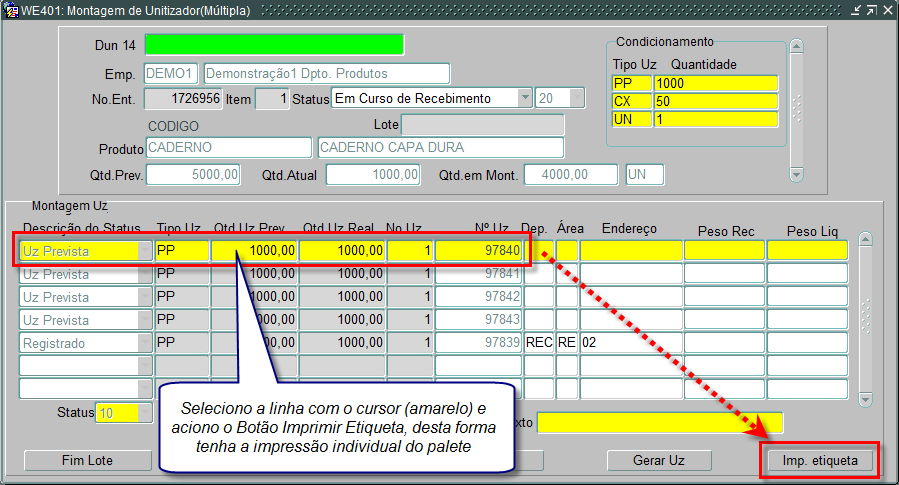Viewport: 899px width, 485px height.
Task: Click scroll up arrow of Montagem Uz grid
Action: pos(865,239)
